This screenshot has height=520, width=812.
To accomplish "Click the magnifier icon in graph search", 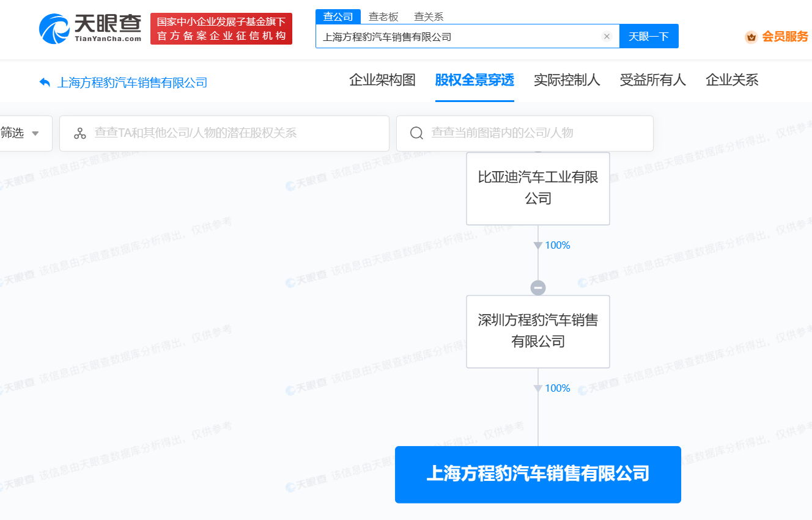I will pyautogui.click(x=416, y=133).
